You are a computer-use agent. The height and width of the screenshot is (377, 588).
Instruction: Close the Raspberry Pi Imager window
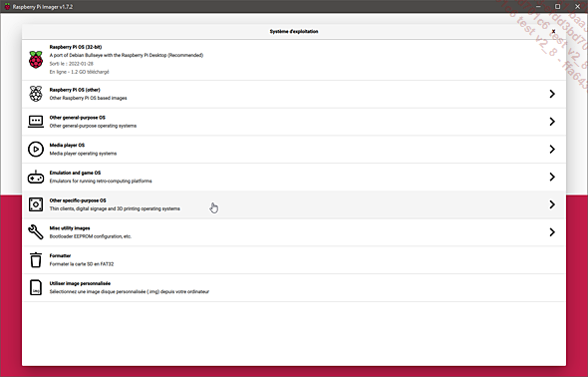pos(578,6)
